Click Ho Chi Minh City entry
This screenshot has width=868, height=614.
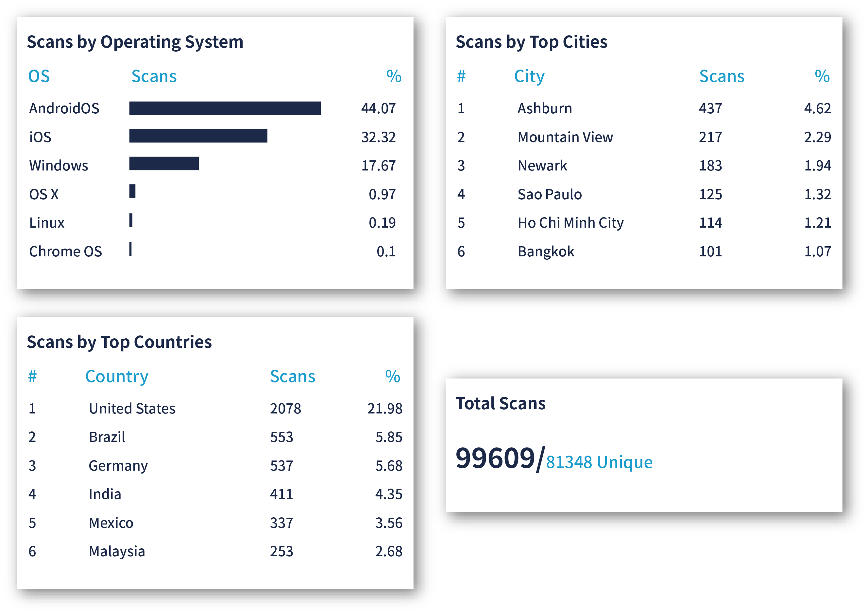(570, 223)
